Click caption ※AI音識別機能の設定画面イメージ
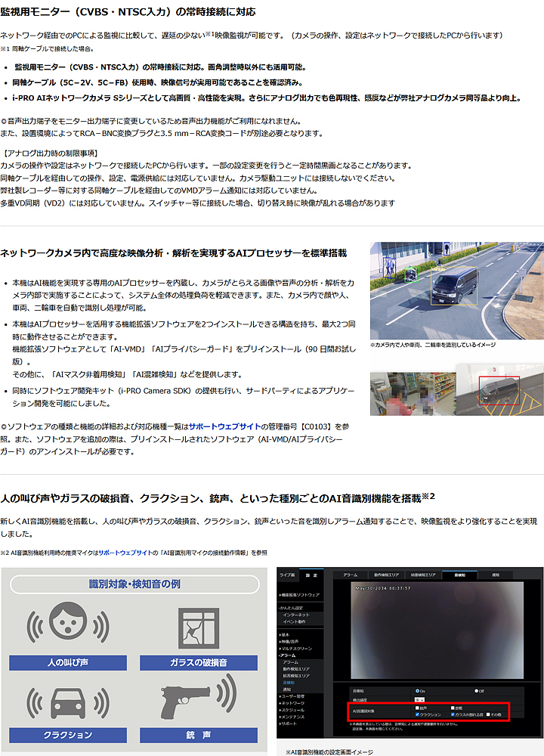Screen dimensions: 544x756 click(x=329, y=752)
